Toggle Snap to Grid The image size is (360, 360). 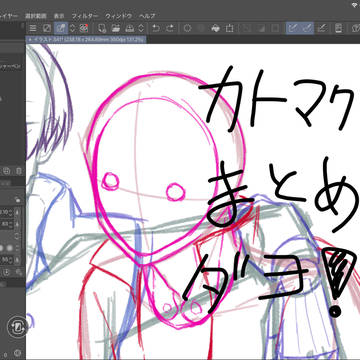pyautogui.click(x=322, y=28)
